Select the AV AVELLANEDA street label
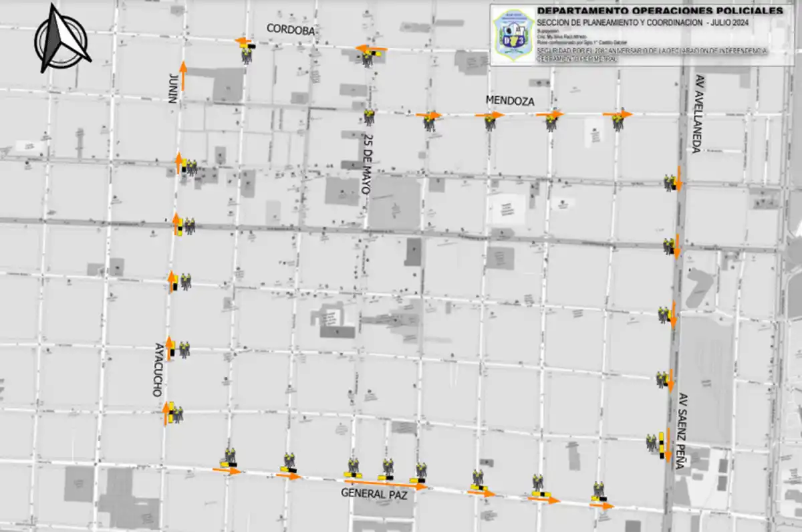The height and width of the screenshot is (532, 802). [x=698, y=114]
